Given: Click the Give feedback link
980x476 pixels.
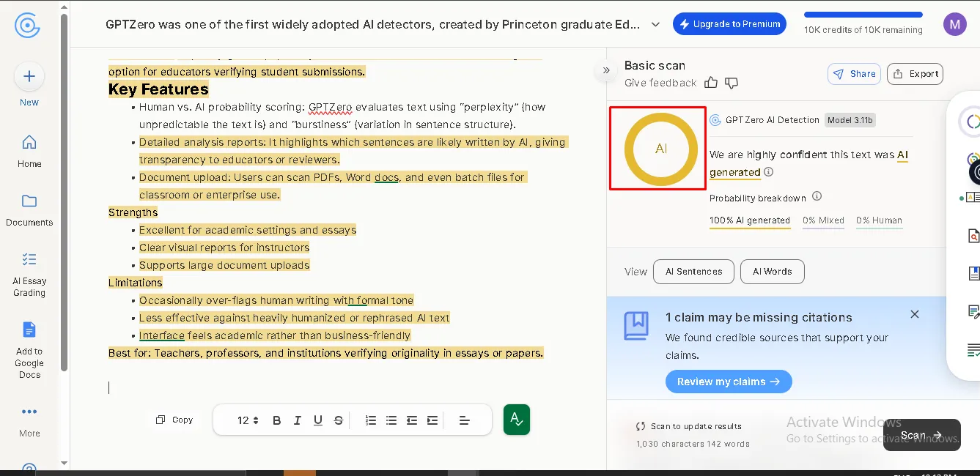Looking at the screenshot, I should coord(660,83).
